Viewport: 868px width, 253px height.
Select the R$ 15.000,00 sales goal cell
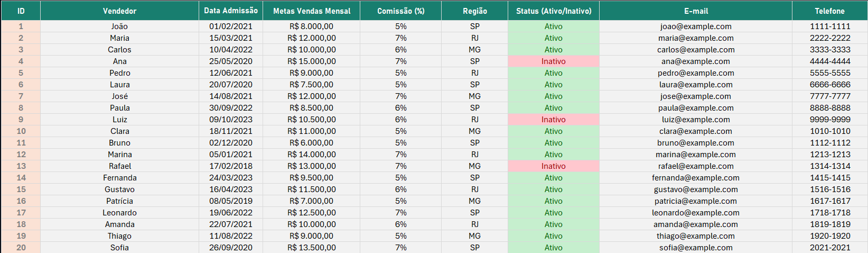coord(312,61)
